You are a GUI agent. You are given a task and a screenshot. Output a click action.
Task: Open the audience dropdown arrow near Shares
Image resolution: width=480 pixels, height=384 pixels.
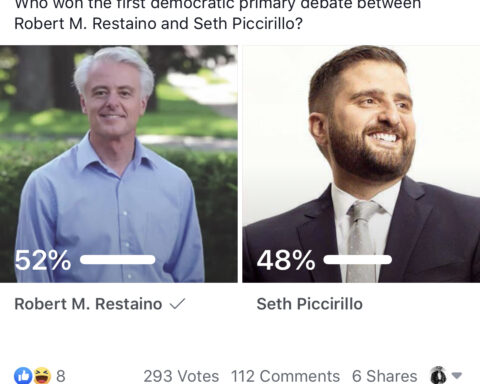pyautogui.click(x=457, y=376)
